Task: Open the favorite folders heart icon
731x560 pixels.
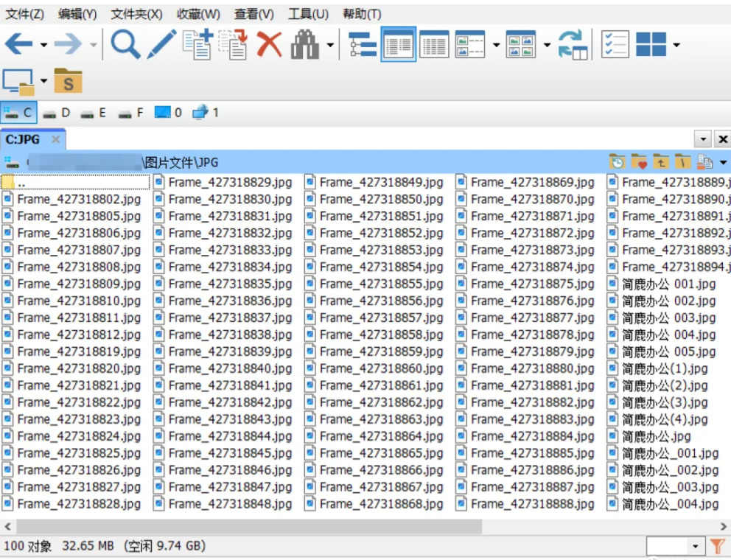Action: coord(639,162)
